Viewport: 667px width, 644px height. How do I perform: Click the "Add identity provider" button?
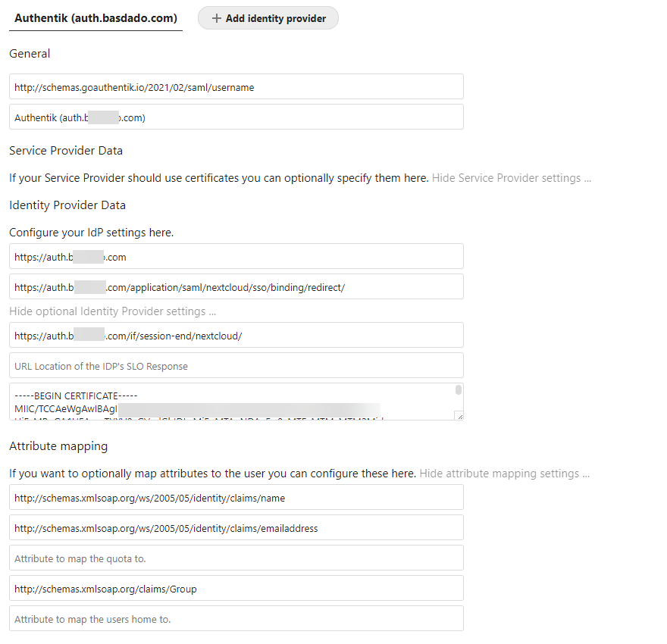(x=268, y=17)
